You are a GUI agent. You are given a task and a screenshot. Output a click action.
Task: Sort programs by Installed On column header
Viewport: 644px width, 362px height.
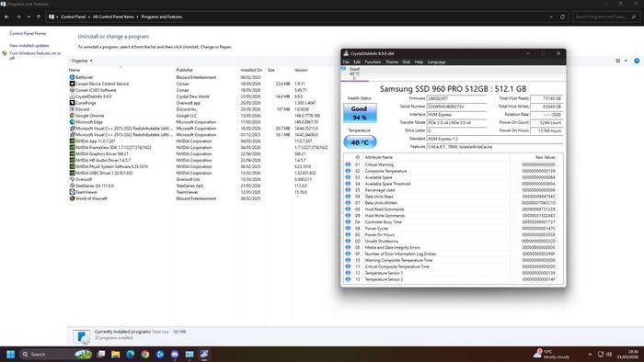click(x=252, y=70)
